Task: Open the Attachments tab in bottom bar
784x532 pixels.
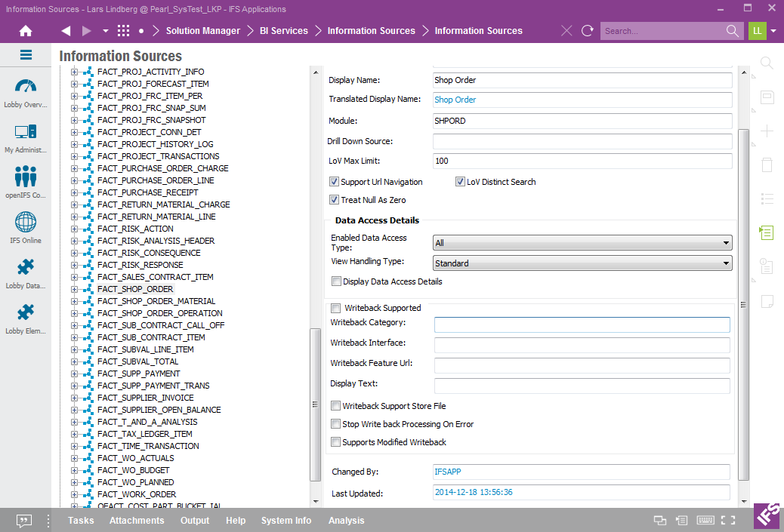Action: point(136,521)
